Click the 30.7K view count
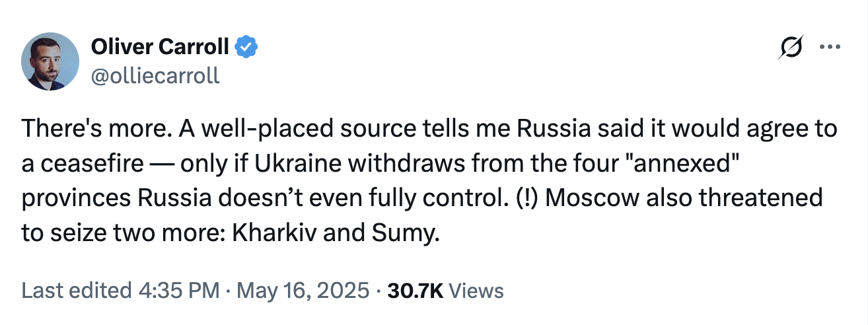This screenshot has width=868, height=325. pos(415,291)
